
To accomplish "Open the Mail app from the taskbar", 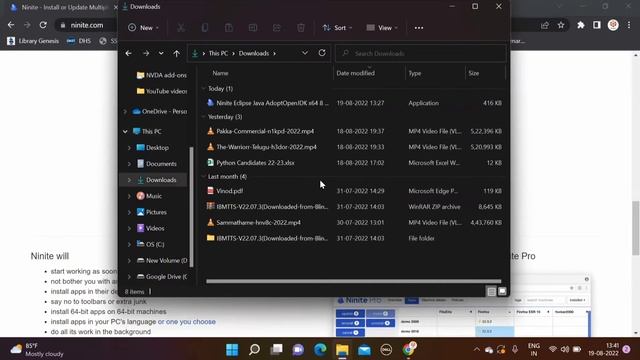I will (364, 350).
